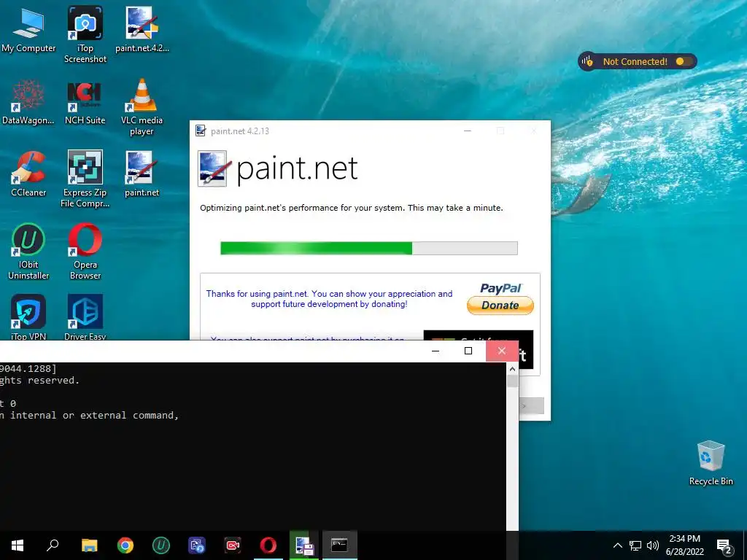Open the My Computer desktop icon
Viewport: 747px width, 560px height.
[28, 30]
